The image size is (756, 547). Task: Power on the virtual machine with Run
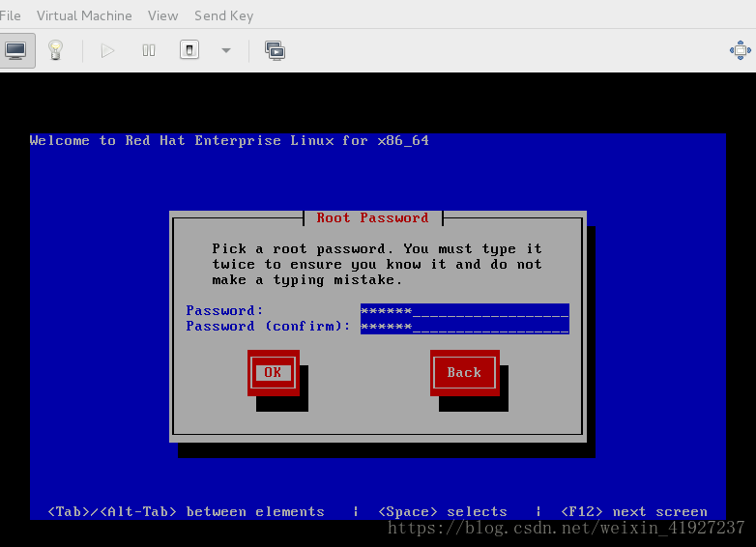tap(107, 50)
